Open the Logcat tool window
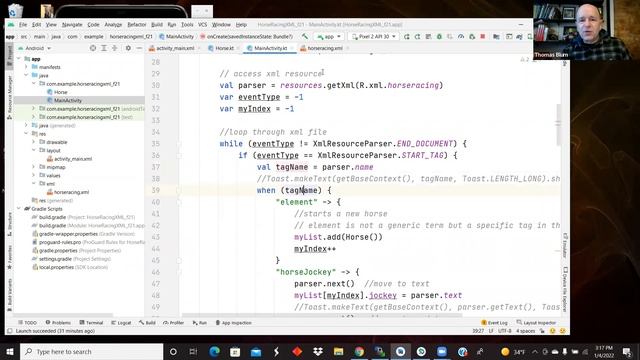Image resolution: width=640 pixels, height=360 pixels. [121, 323]
